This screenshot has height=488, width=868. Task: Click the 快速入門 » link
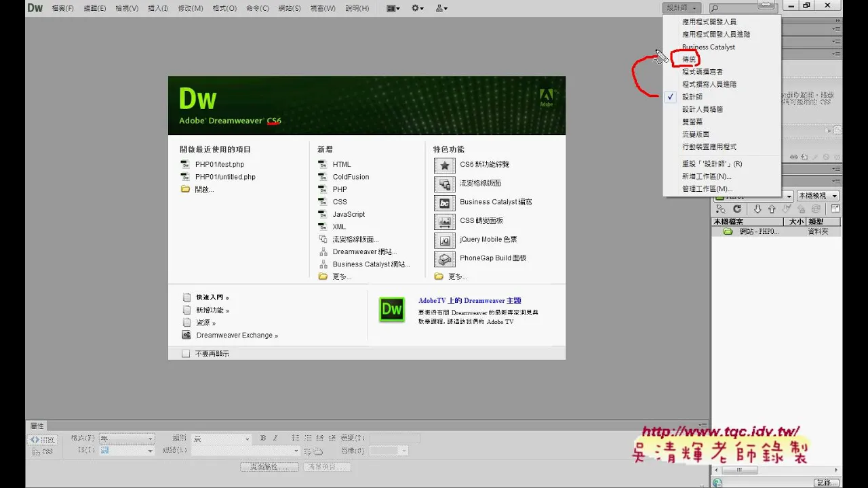(212, 298)
